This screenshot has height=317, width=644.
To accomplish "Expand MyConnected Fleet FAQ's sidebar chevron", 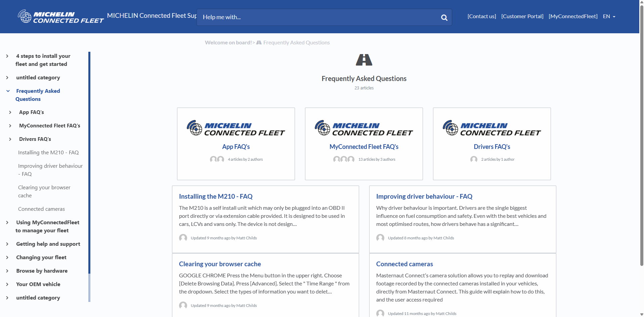I will click(x=10, y=126).
